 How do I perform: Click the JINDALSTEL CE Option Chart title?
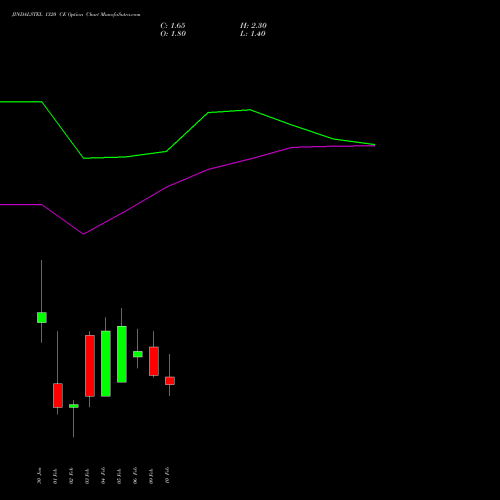coord(76,14)
